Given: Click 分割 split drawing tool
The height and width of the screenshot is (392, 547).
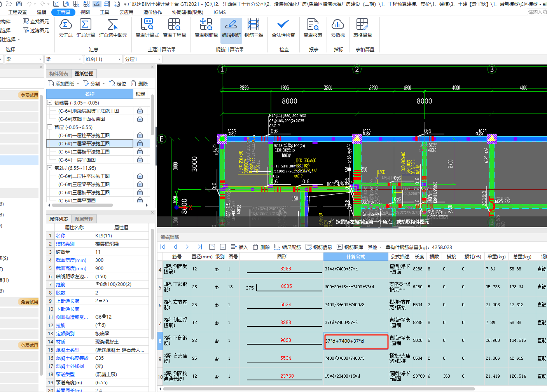Looking at the screenshot, I should (91, 84).
